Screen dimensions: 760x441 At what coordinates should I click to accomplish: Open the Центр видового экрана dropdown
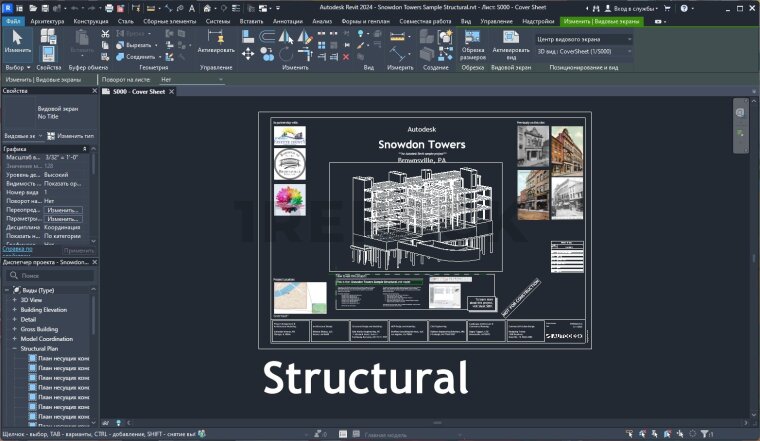click(x=584, y=39)
